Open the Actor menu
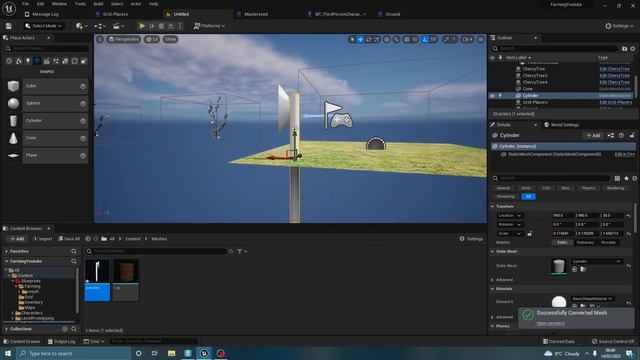 click(x=136, y=4)
